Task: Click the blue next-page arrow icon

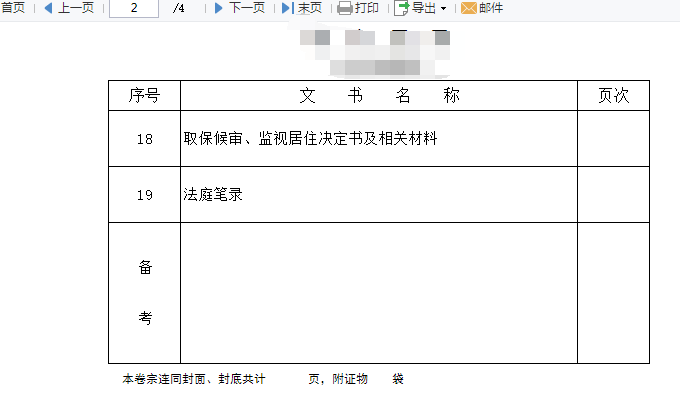Action: (x=219, y=8)
